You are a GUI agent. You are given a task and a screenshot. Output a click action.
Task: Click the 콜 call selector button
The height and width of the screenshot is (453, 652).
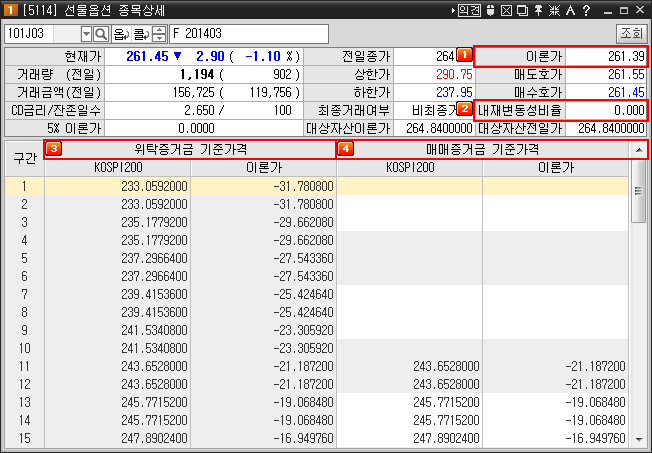pyautogui.click(x=138, y=33)
